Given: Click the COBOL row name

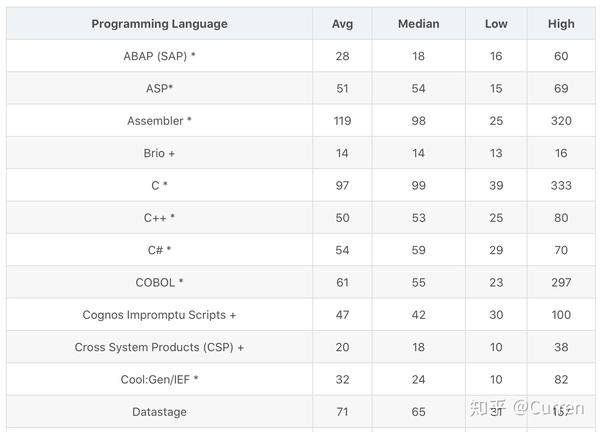Looking at the screenshot, I should [x=159, y=283].
